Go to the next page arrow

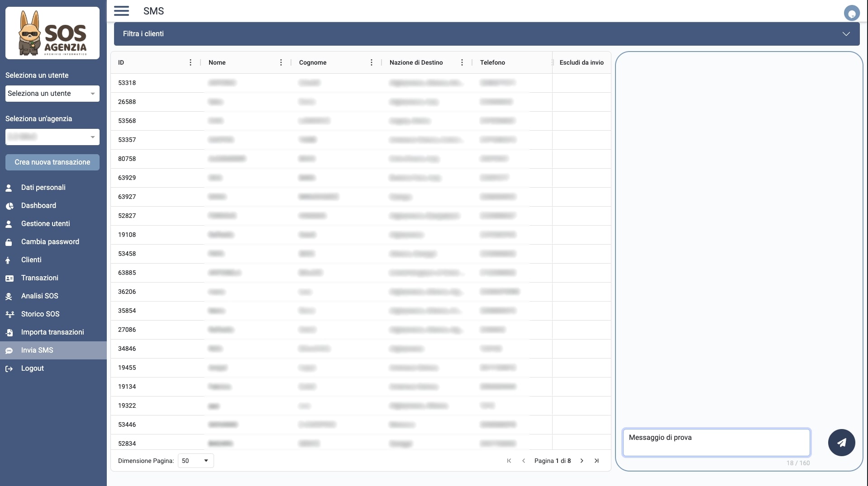(582, 461)
